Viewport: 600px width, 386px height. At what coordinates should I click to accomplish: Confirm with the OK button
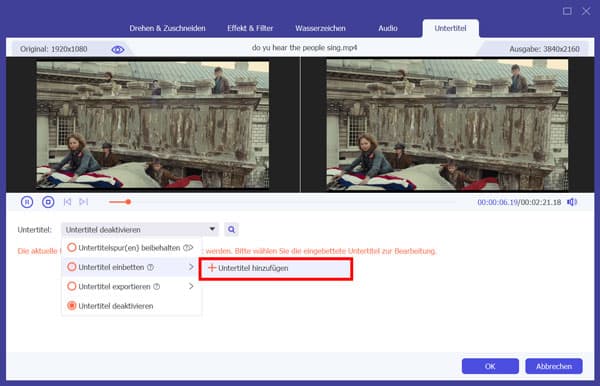coord(490,366)
